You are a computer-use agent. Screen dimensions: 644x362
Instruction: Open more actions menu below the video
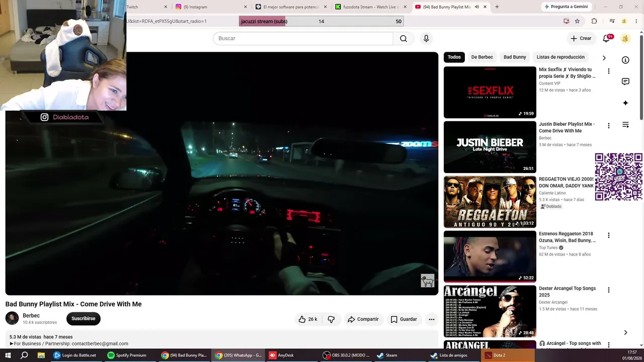431,319
